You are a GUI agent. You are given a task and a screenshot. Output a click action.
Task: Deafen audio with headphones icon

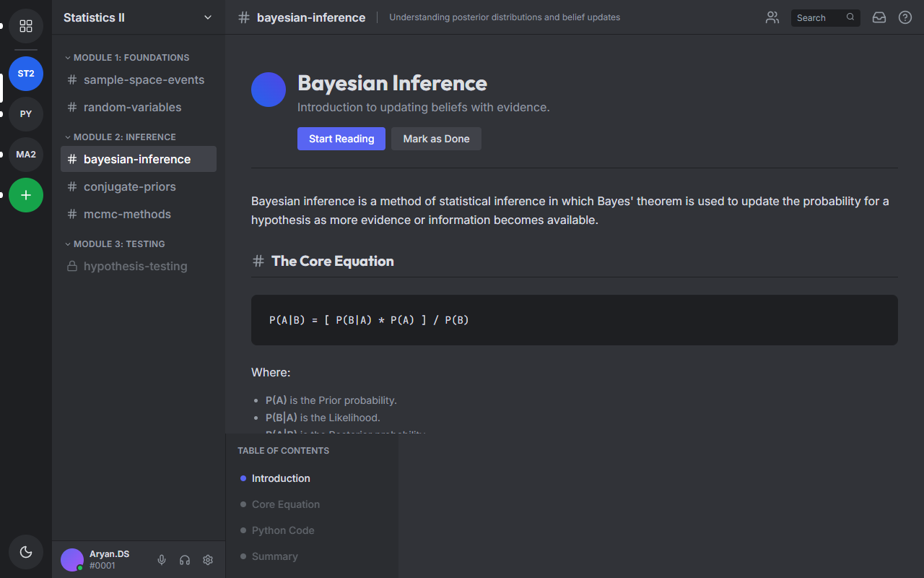pos(185,560)
